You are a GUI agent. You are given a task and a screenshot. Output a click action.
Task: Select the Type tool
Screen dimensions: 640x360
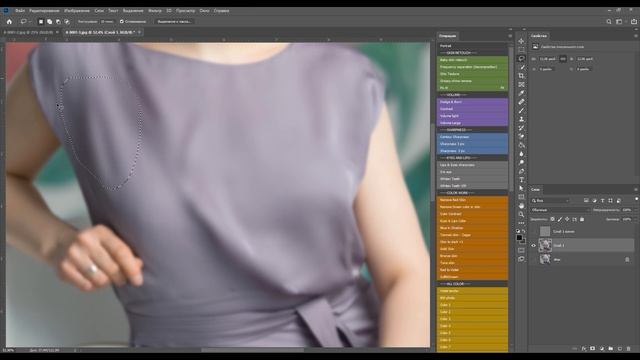(521, 180)
